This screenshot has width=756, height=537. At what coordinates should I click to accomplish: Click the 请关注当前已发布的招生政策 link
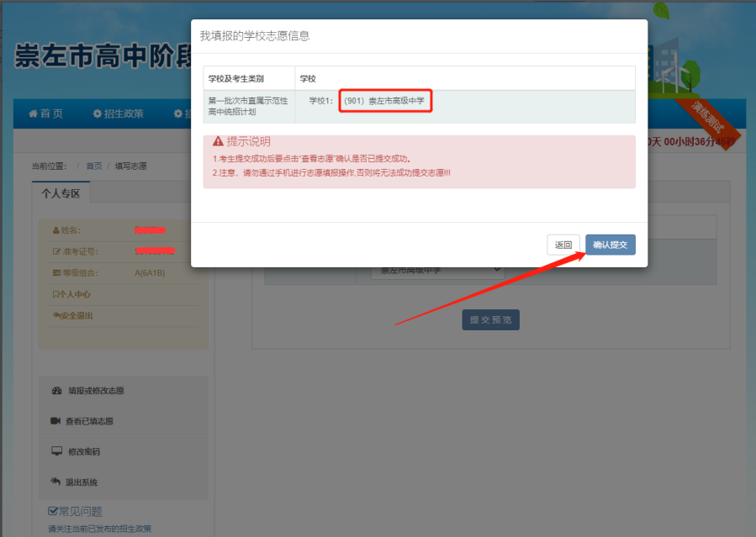pyautogui.click(x=99, y=529)
